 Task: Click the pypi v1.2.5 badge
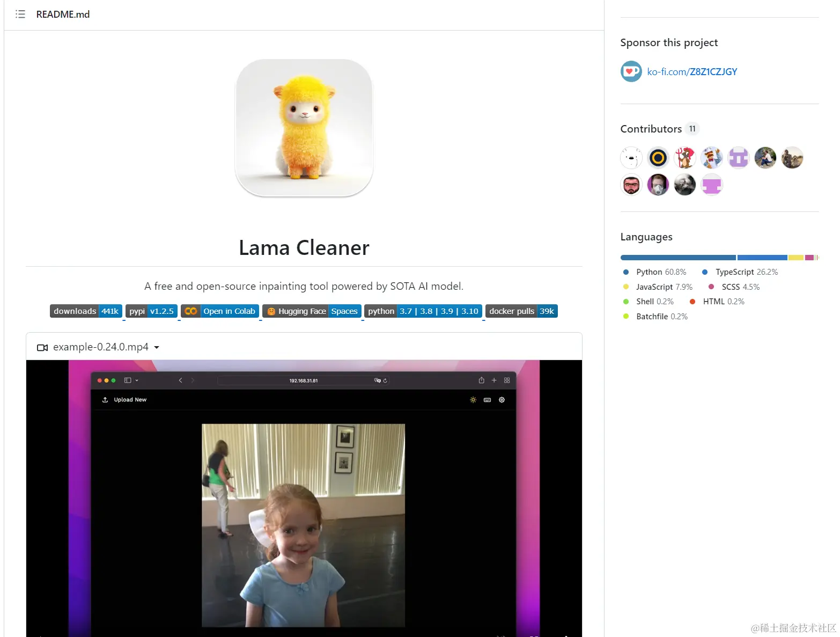click(151, 311)
